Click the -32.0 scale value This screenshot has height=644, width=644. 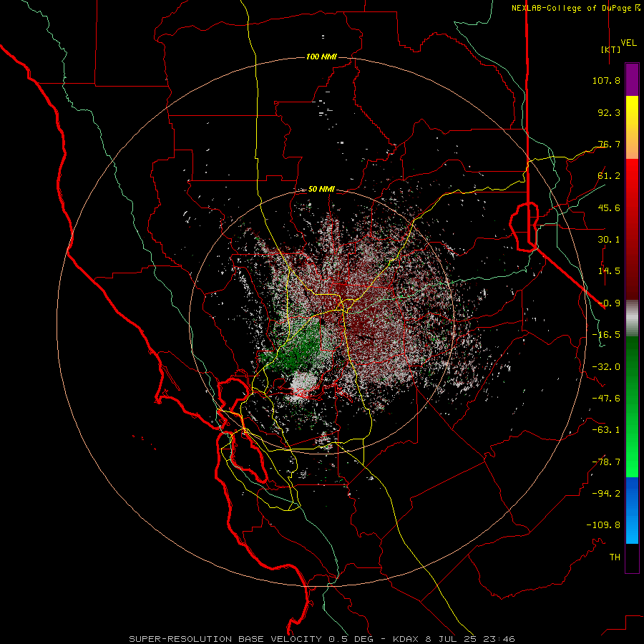click(x=606, y=367)
